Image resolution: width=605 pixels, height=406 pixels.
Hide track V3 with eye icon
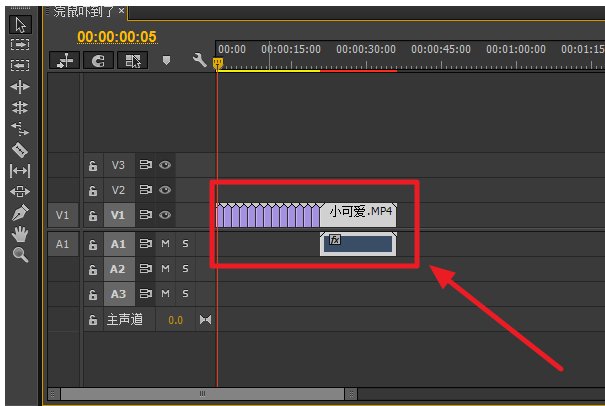[165, 165]
